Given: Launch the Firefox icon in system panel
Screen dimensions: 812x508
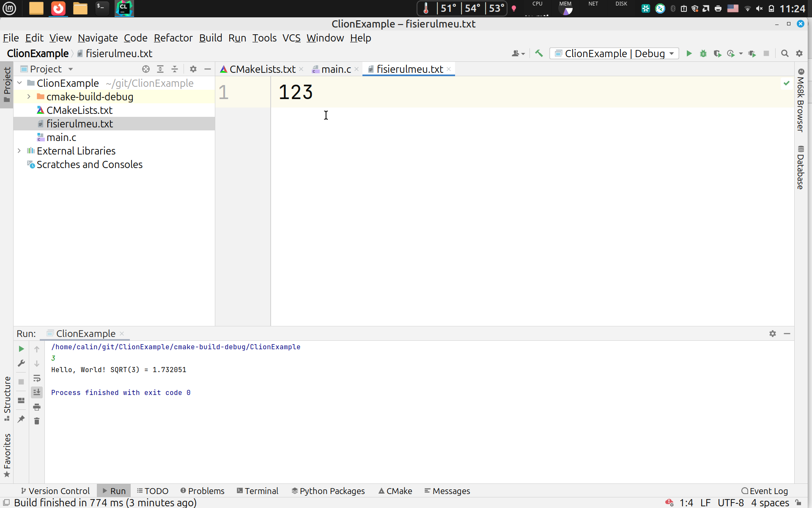Looking at the screenshot, I should (58, 8).
